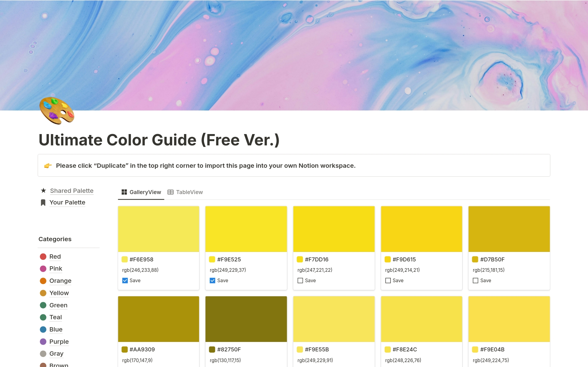588x367 pixels.
Task: Select the GalleryView tab
Action: point(141,192)
